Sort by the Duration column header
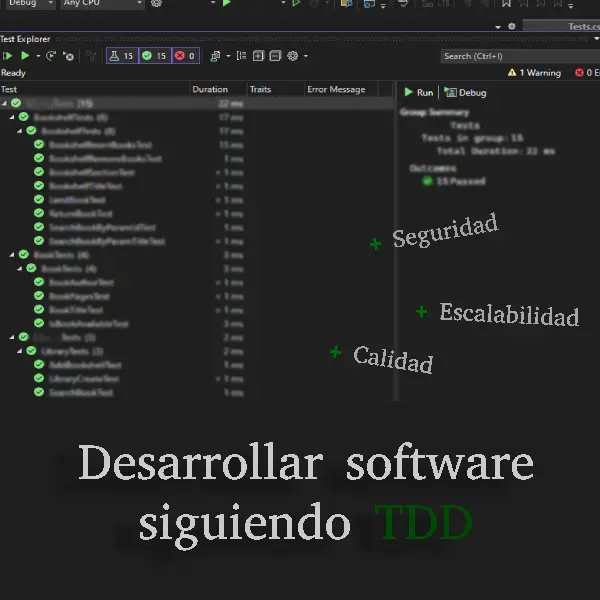Viewport: 600px width, 600px height. coord(210,89)
